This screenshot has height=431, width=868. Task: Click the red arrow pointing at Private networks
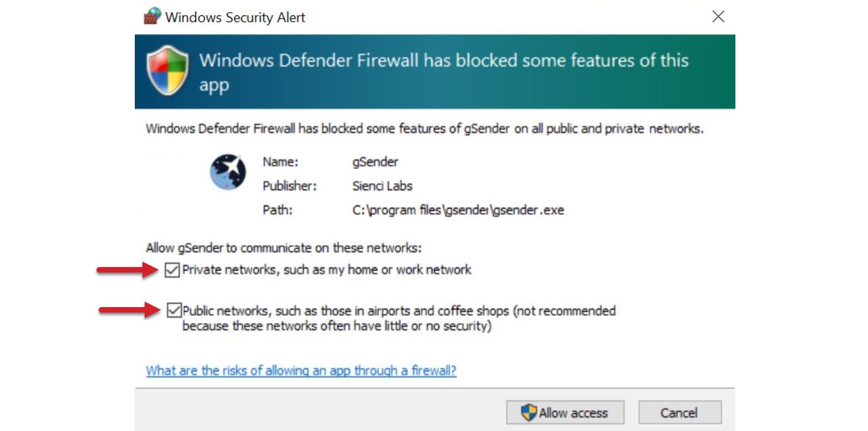[x=127, y=269]
